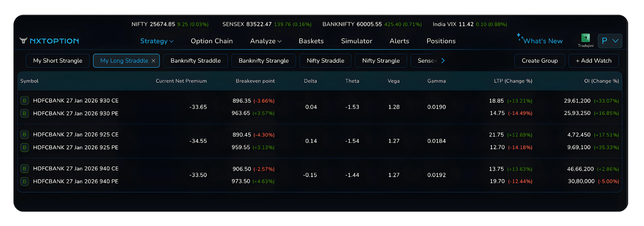
Task: Navigate to Positions
Action: (441, 41)
